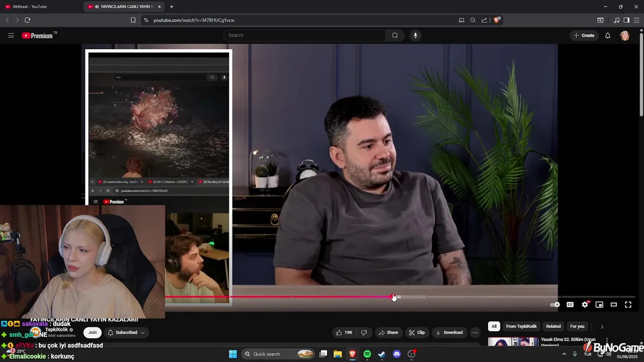Bookmark this page in the address bar
This screenshot has height=362, width=644.
tap(133, 20)
